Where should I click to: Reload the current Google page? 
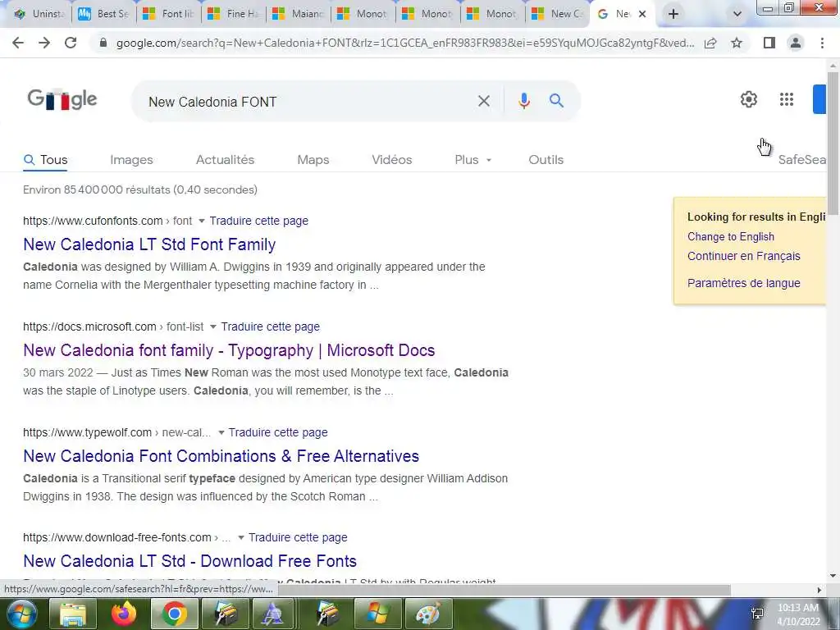[71, 43]
